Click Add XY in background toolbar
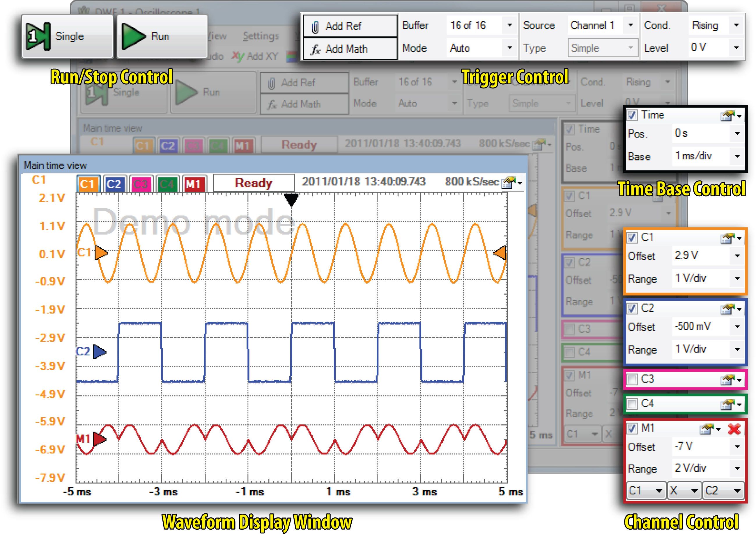 pos(255,56)
